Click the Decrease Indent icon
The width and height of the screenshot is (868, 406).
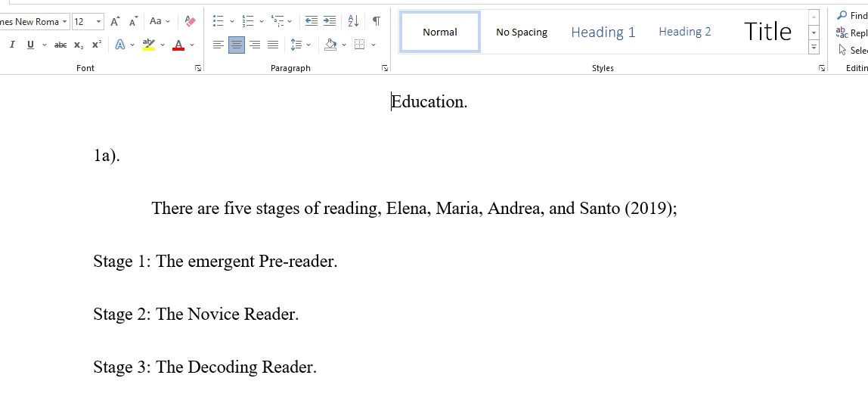[x=312, y=22]
